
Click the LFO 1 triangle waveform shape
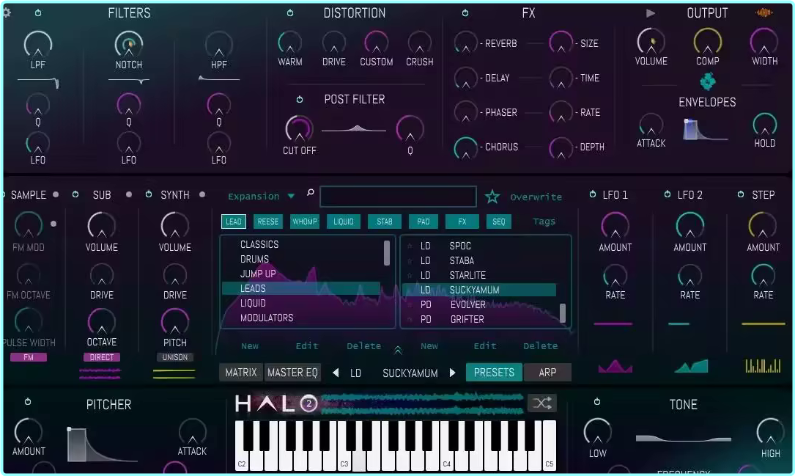[615, 366]
